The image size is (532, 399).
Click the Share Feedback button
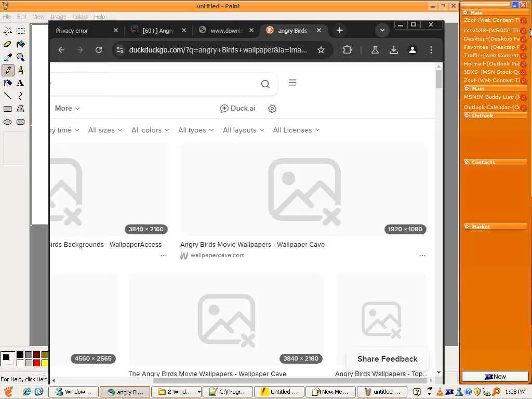click(387, 359)
